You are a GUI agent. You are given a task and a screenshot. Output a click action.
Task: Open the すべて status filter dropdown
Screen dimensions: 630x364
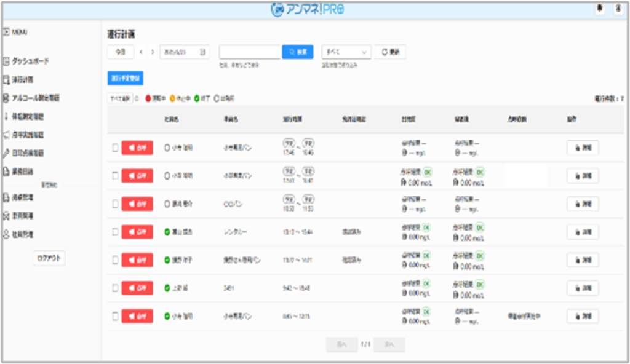tap(346, 52)
